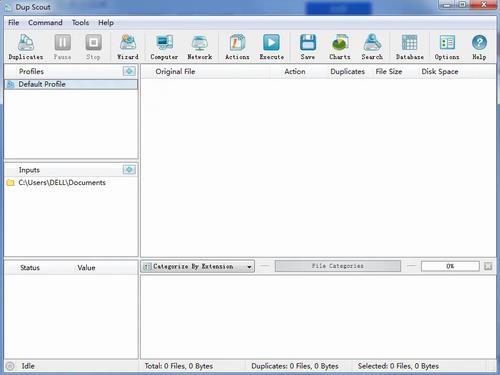Select the Default Profile row
500x375 pixels.
pyautogui.click(x=71, y=84)
